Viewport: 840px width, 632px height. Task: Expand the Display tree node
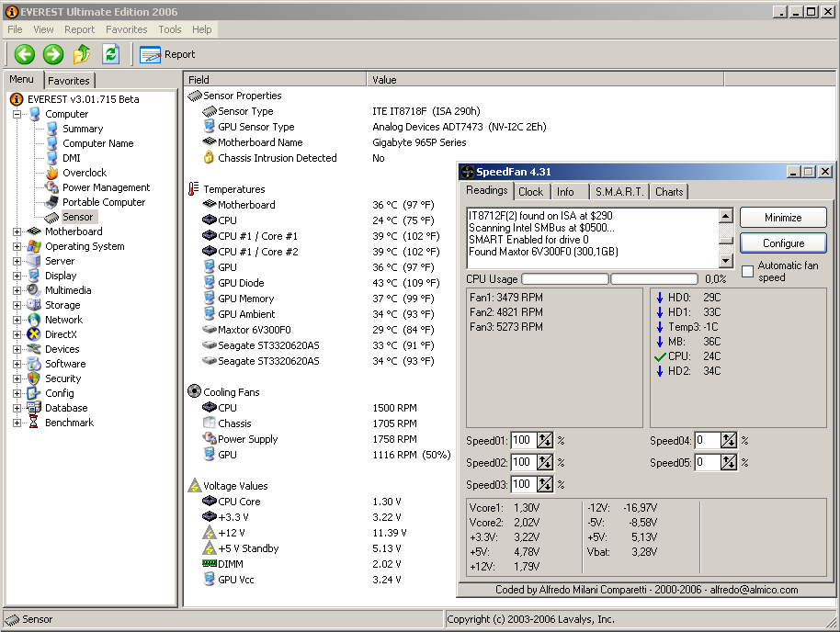click(17, 276)
